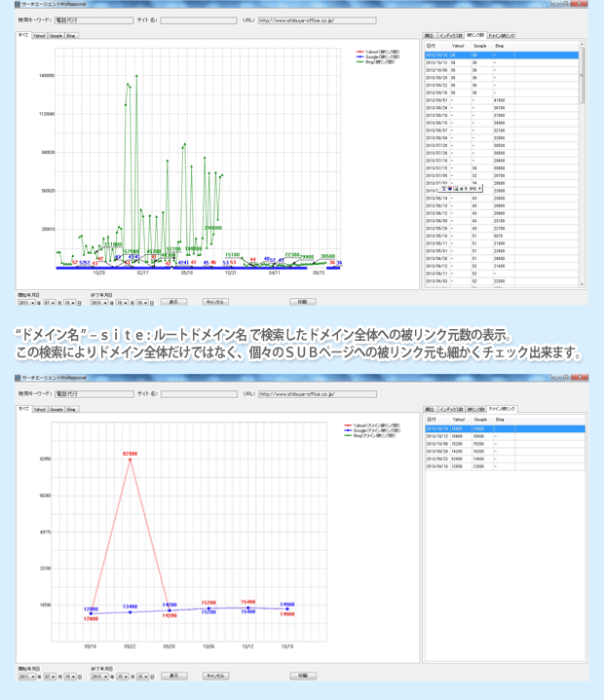
Task: Open the start day dropdown in lower window
Action: (70, 677)
